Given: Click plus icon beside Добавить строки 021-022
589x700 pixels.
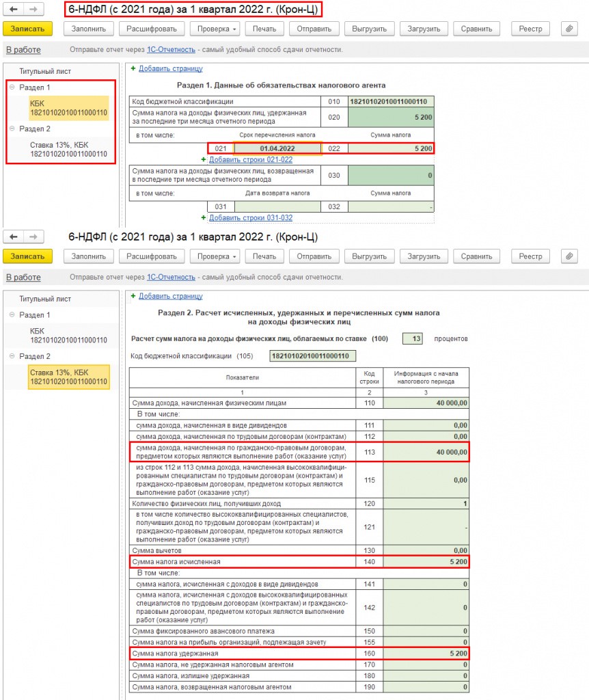Looking at the screenshot, I should point(204,160).
